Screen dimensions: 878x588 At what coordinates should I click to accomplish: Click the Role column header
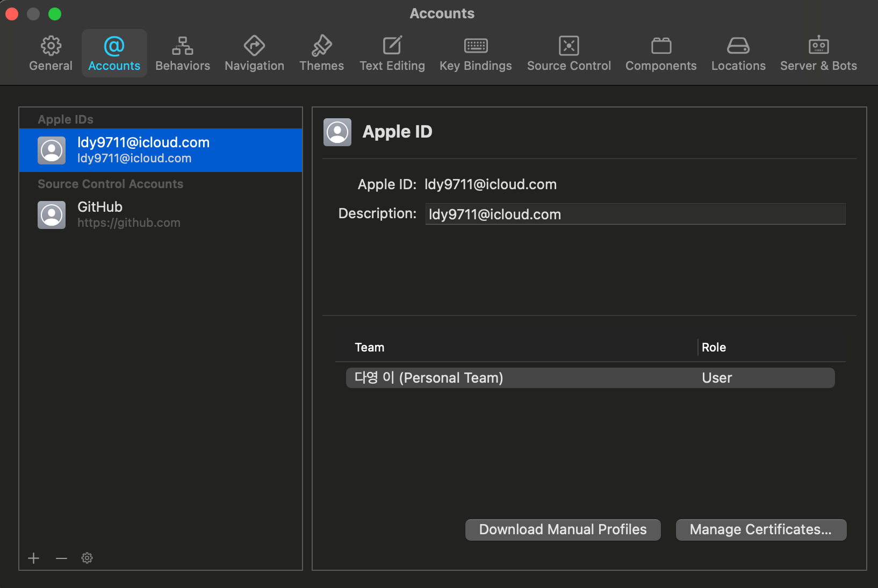click(714, 347)
